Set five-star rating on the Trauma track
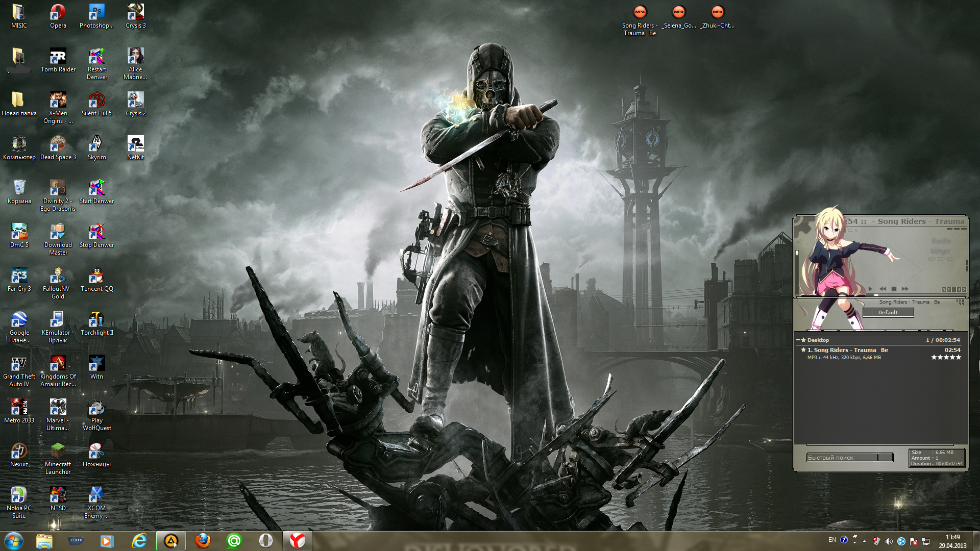 [959, 358]
